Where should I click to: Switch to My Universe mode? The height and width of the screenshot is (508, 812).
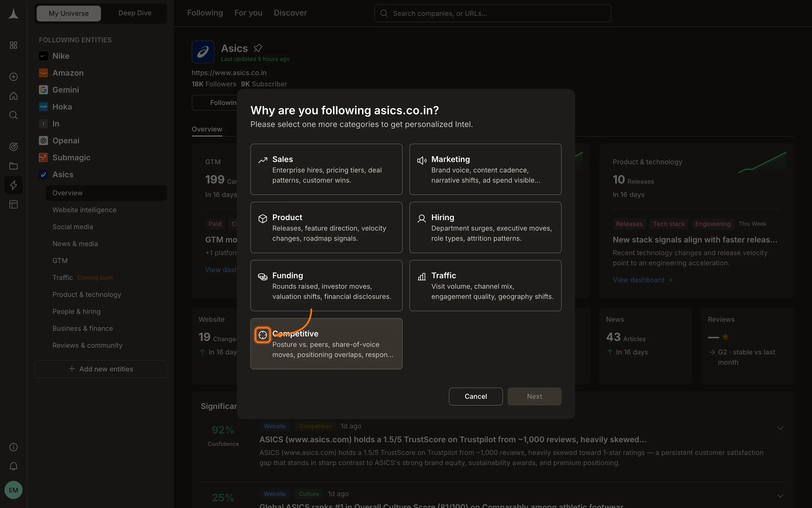[69, 14]
